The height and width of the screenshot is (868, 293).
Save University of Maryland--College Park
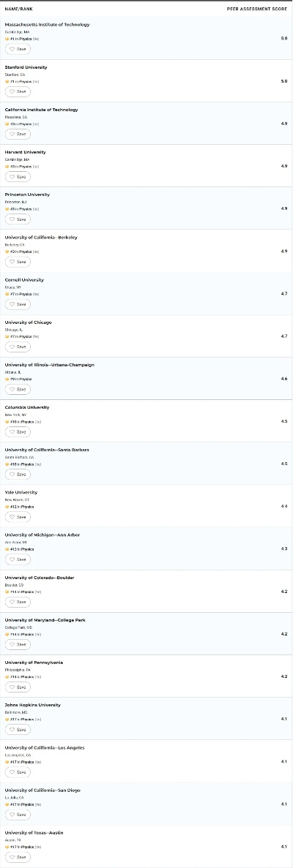coord(18,644)
